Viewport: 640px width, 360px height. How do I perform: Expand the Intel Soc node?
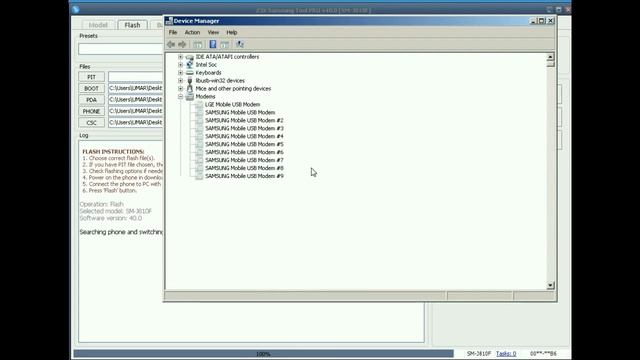coord(180,64)
